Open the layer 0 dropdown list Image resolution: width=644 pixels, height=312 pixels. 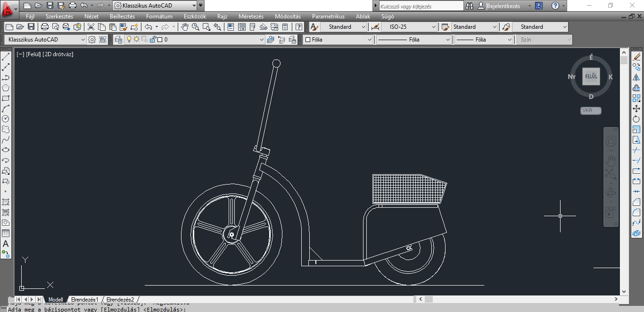[x=262, y=40]
